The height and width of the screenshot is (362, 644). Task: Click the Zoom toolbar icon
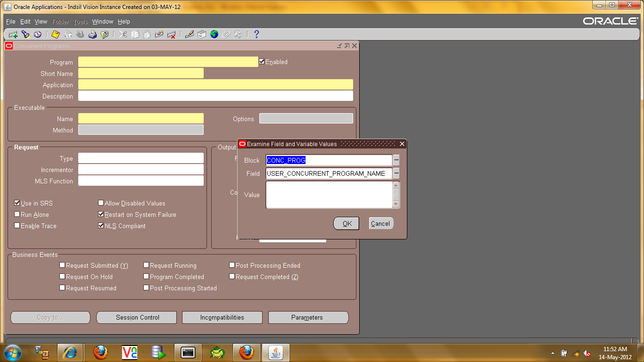(x=202, y=34)
